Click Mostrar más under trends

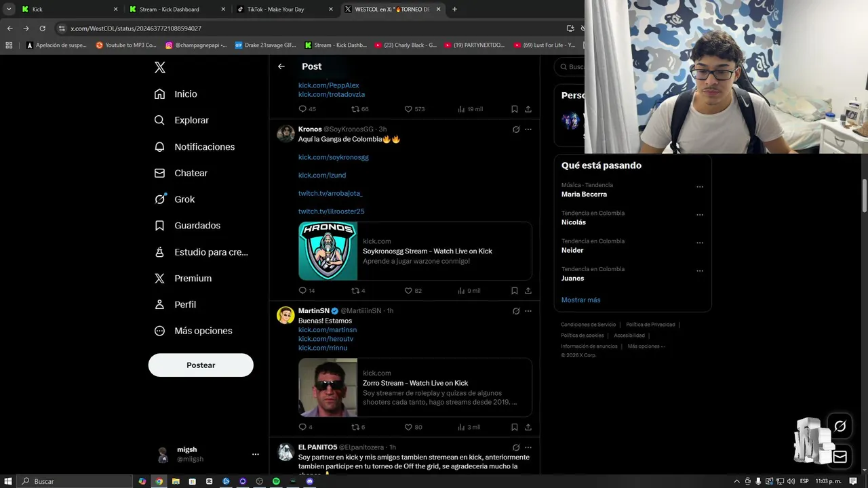pyautogui.click(x=580, y=300)
